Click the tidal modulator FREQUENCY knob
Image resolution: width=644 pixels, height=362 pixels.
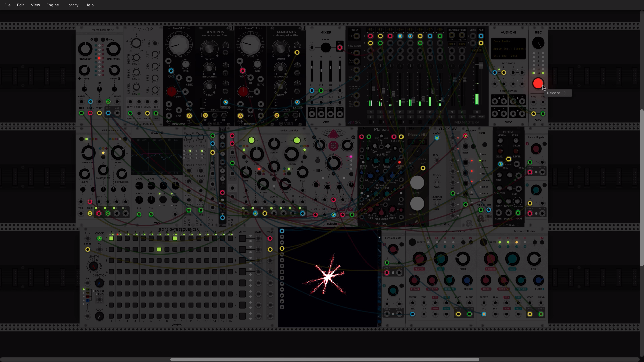click(88, 153)
